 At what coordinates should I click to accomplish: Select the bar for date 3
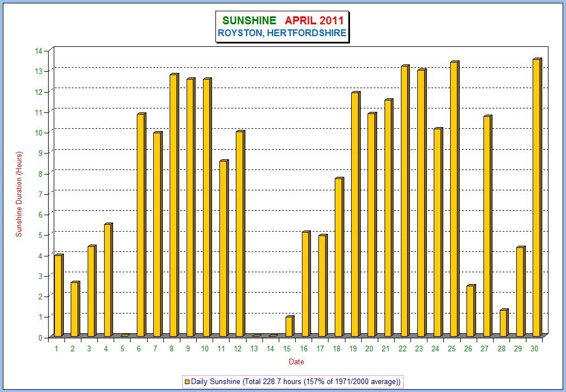92,291
